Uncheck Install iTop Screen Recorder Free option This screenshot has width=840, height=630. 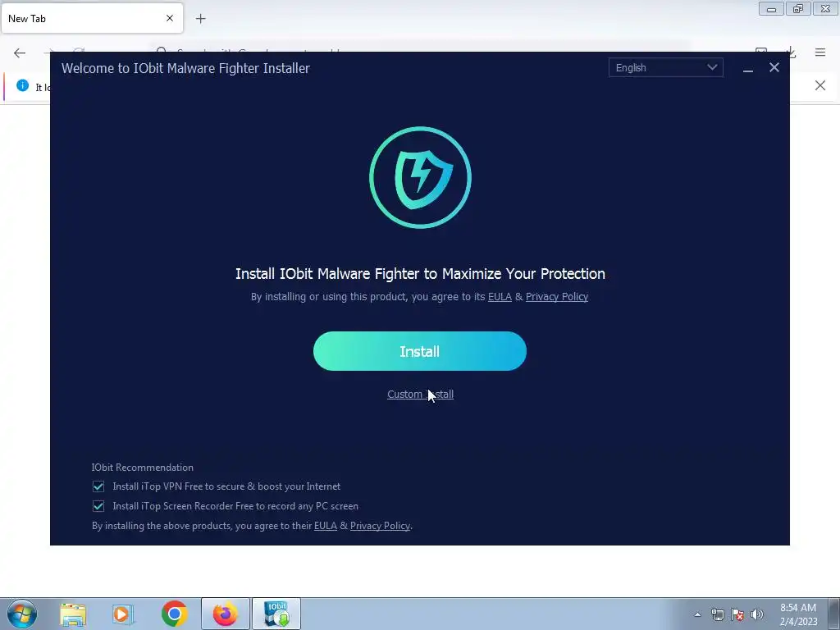[x=98, y=505]
